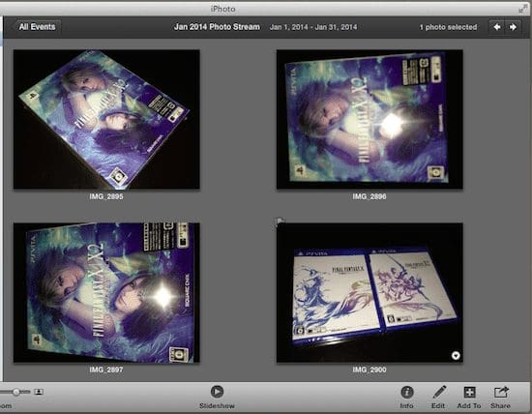Viewport: 532px width, 414px height.
Task: Click the Share icon
Action: (501, 392)
